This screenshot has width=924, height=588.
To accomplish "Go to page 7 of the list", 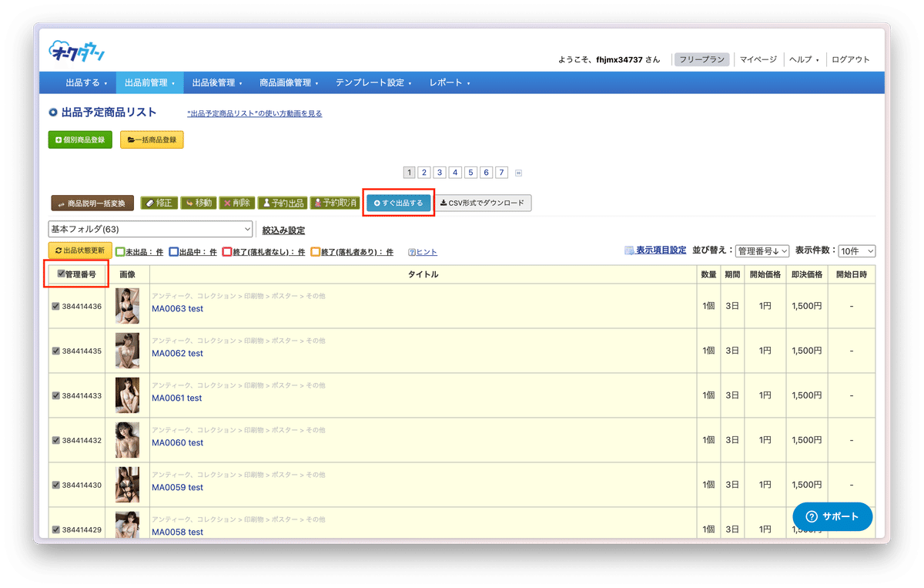I will (502, 173).
